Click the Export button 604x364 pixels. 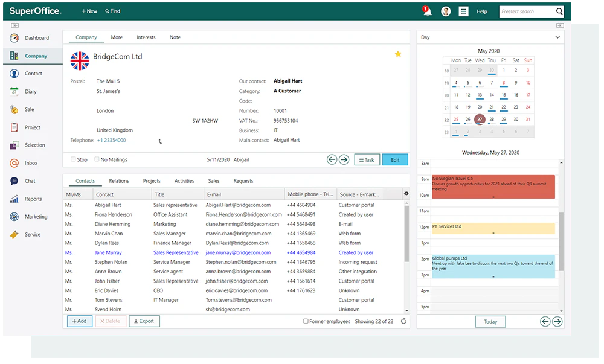144,321
